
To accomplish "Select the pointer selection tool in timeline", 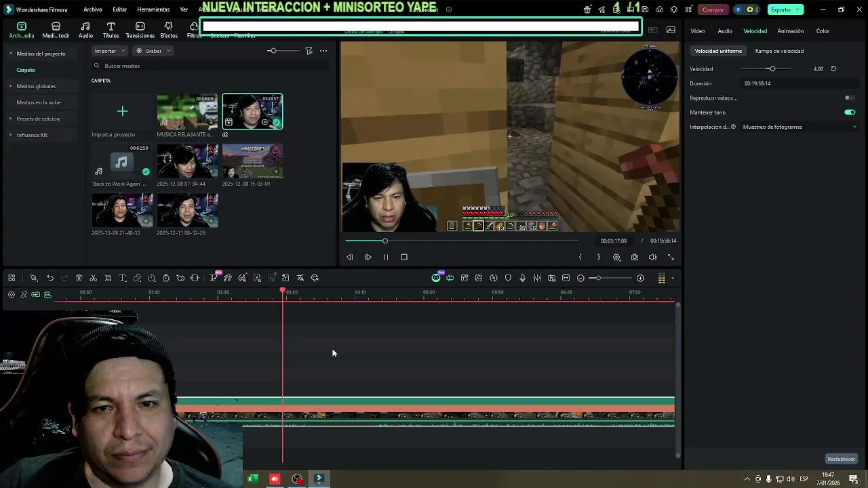I will pyautogui.click(x=33, y=278).
